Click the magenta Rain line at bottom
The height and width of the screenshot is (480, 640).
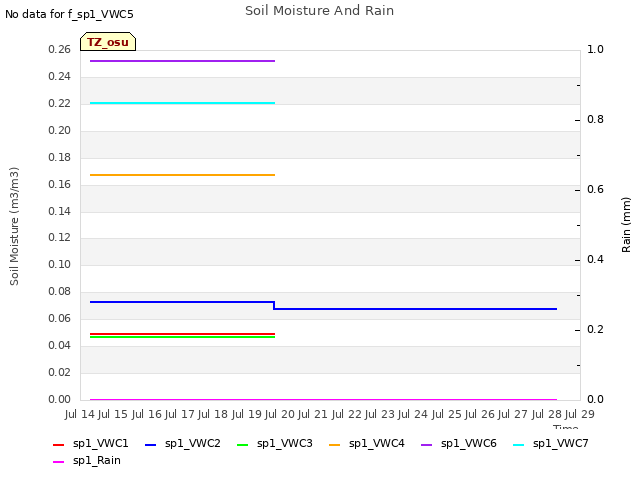tap(323, 399)
